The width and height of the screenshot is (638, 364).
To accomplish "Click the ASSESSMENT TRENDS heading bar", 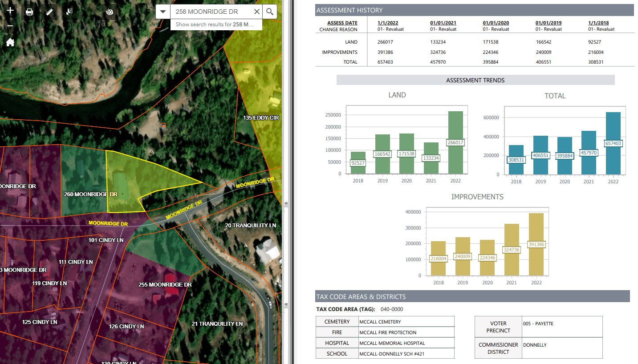I will tap(475, 80).
